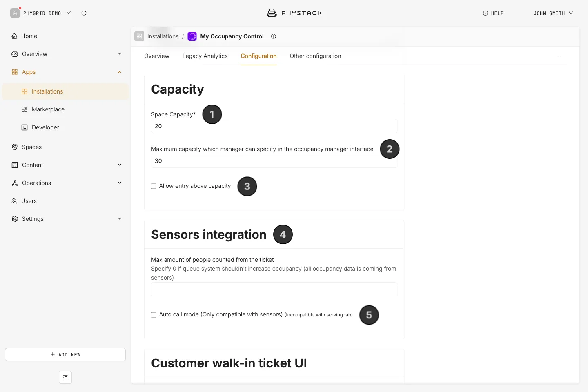Image resolution: width=588 pixels, height=392 pixels.
Task: Open the Other configuration tab
Action: [x=315, y=56]
